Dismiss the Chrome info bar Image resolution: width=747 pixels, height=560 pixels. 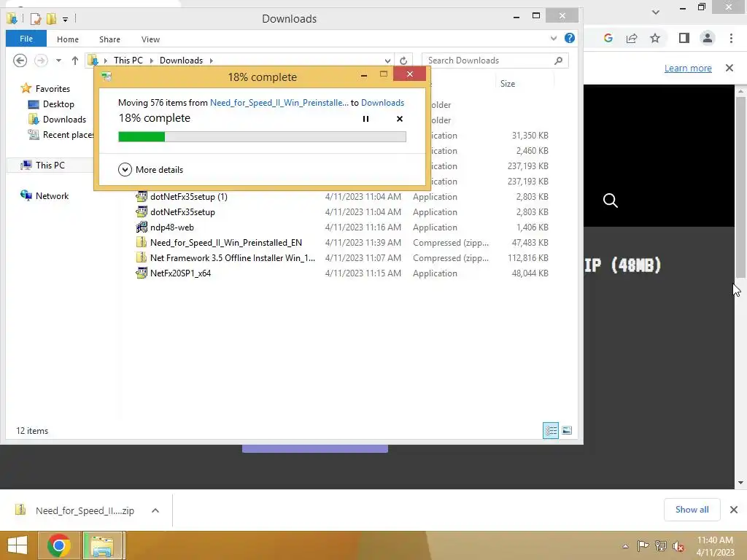[x=729, y=68]
